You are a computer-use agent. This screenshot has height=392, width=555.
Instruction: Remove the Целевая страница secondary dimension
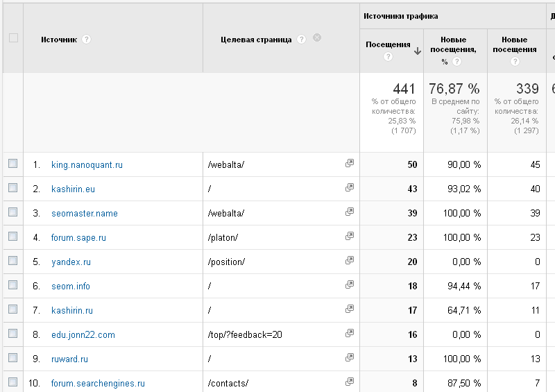pyautogui.click(x=317, y=37)
